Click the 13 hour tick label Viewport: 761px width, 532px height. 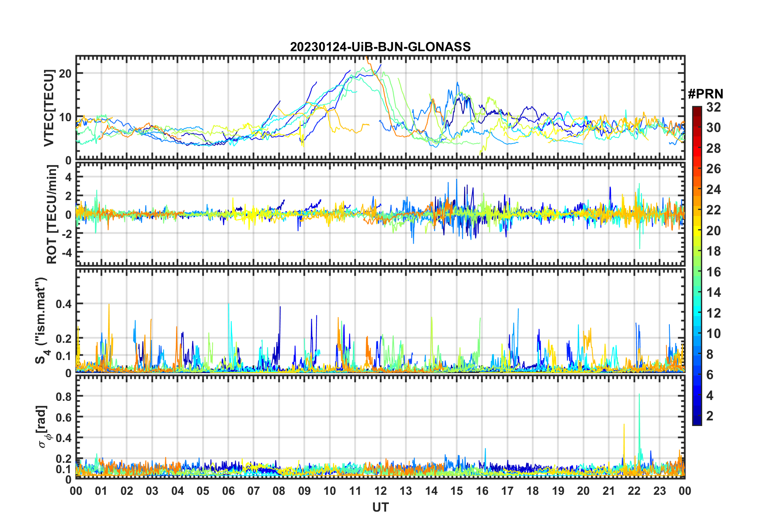click(x=406, y=491)
